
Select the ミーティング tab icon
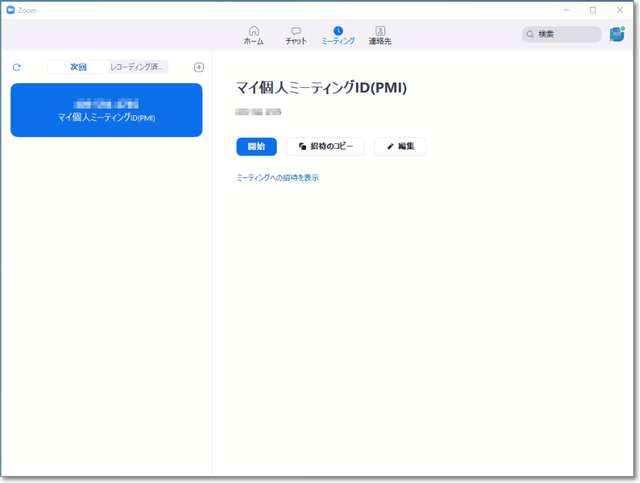338,31
